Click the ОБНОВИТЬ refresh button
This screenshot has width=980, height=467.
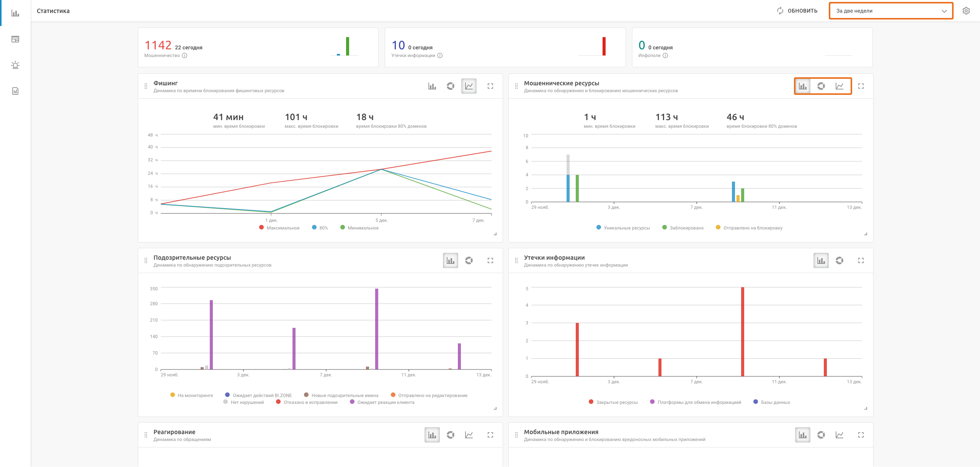pyautogui.click(x=797, y=11)
